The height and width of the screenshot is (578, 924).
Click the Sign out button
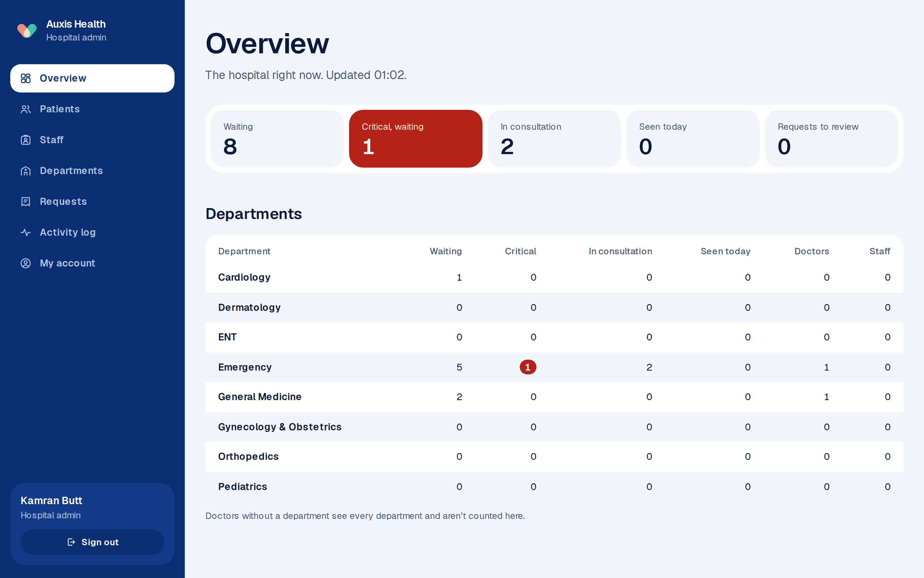92,542
